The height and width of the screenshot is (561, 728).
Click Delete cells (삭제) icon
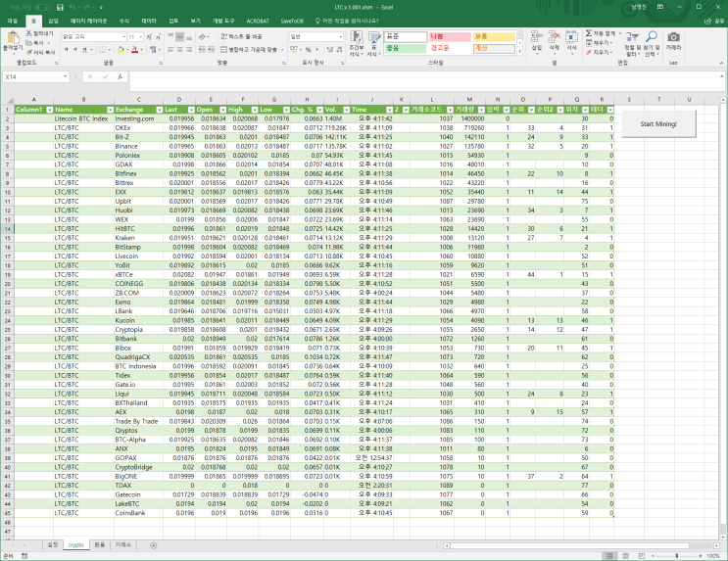click(x=555, y=37)
